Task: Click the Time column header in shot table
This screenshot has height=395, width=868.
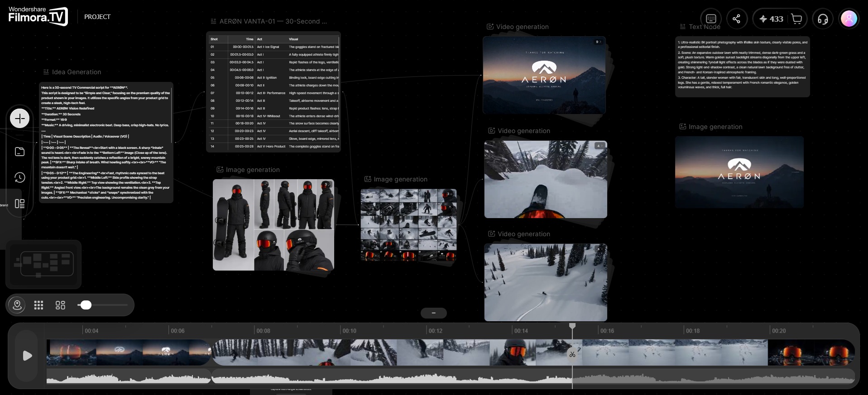Action: click(x=249, y=39)
